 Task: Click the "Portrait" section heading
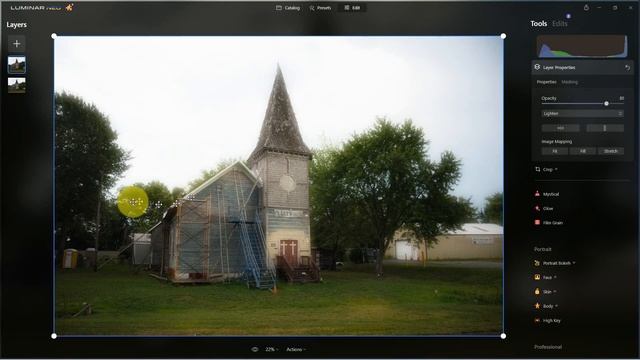pos(542,249)
